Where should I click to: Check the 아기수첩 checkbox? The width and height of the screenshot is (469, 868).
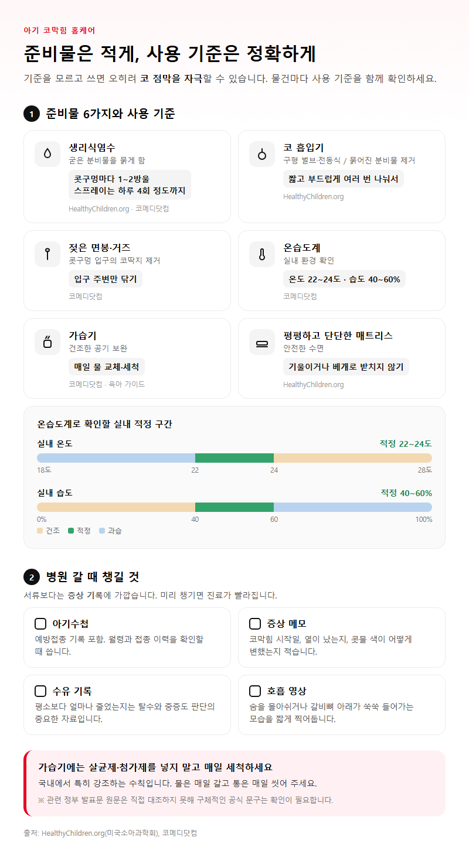40,624
